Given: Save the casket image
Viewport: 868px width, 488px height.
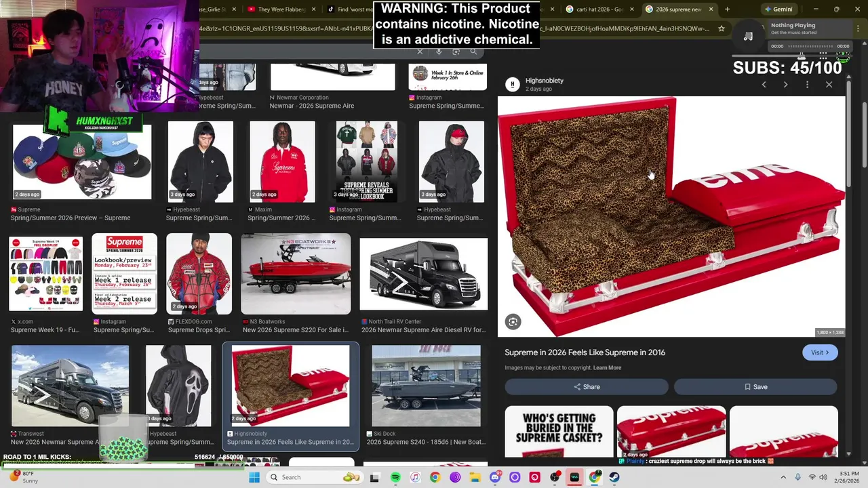Looking at the screenshot, I should 755,386.
